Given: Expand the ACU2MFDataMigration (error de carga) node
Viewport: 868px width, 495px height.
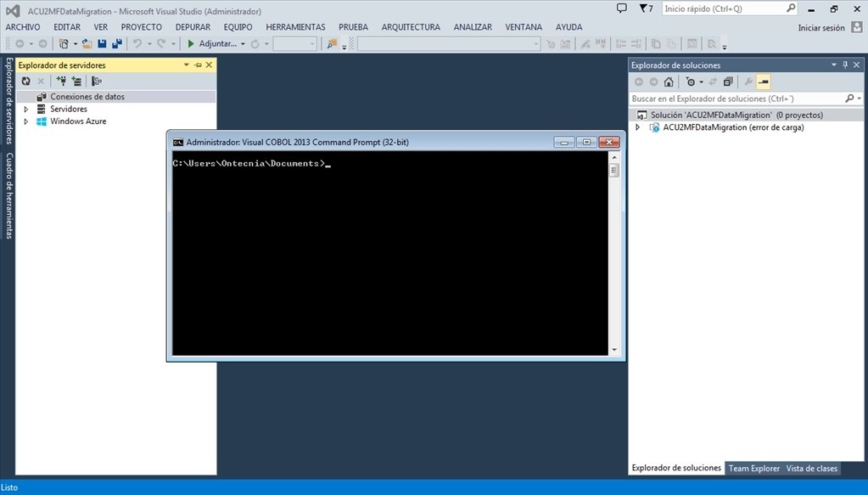Looking at the screenshot, I should coord(637,127).
